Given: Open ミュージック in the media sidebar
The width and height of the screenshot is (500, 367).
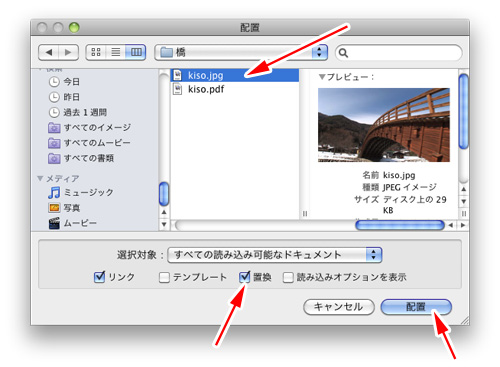Looking at the screenshot, I should (x=81, y=192).
